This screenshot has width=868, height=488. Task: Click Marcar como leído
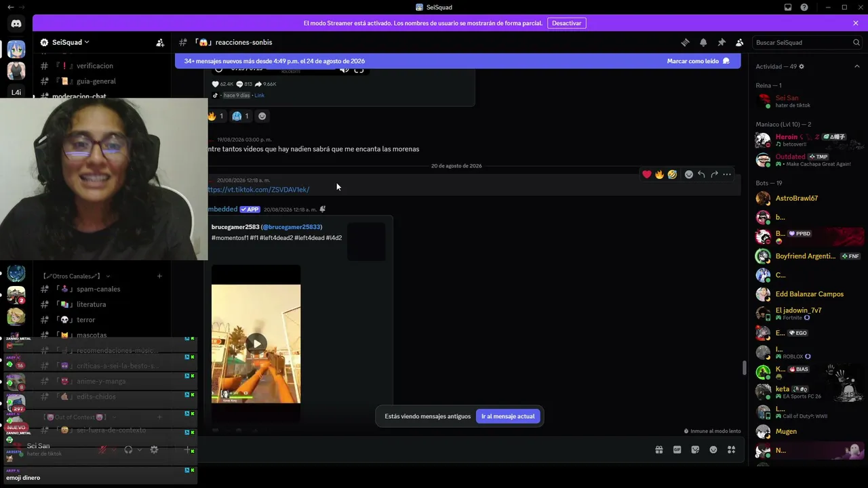[698, 61]
